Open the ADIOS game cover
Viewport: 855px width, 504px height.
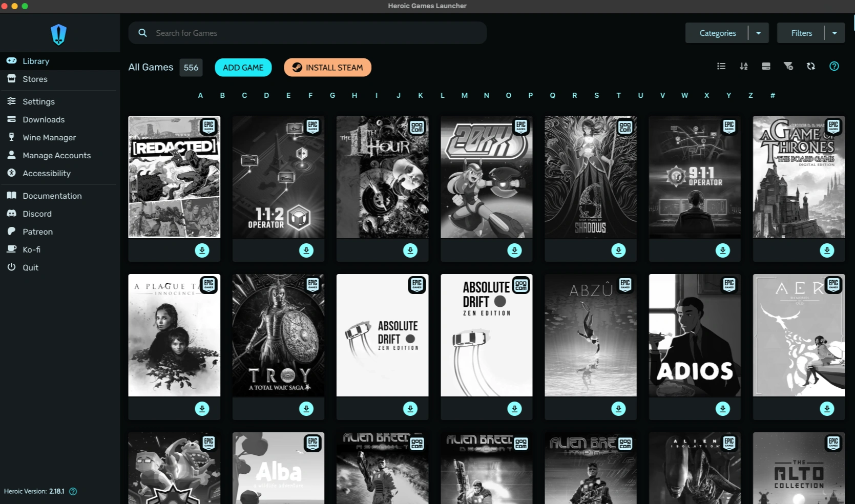[x=694, y=335]
